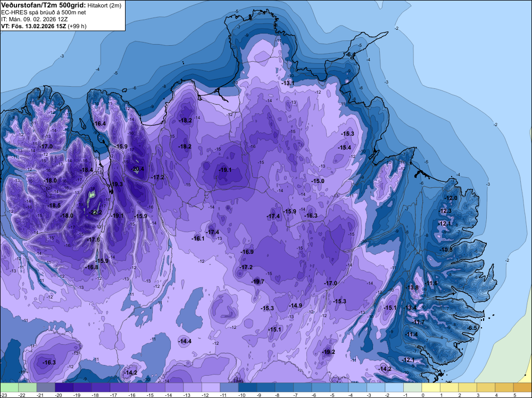Click the -20.4 temperature label
This screenshot has height=398, width=532.
[x=138, y=169]
